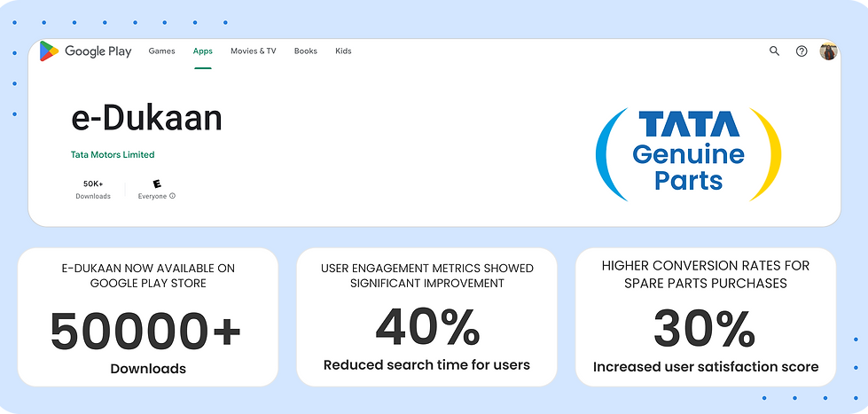
Task: Click the 40% figure
Action: coord(426,327)
